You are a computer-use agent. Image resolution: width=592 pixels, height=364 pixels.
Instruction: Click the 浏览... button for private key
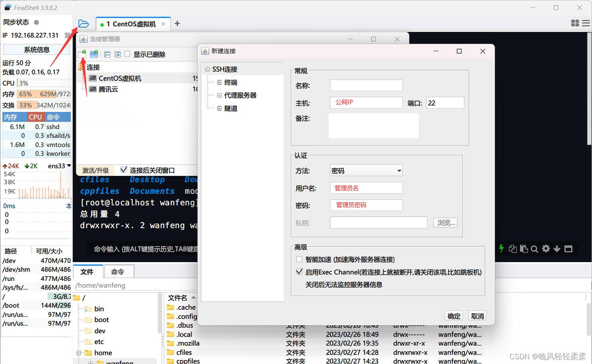point(445,223)
